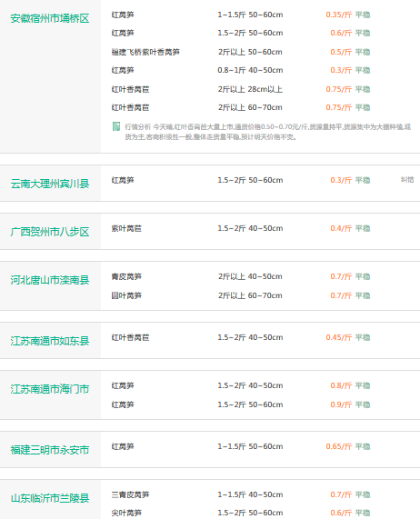Screen dimensions: 420x519
Task: Select the 尖叶莴笋 product entry
Action: [x=126, y=513]
